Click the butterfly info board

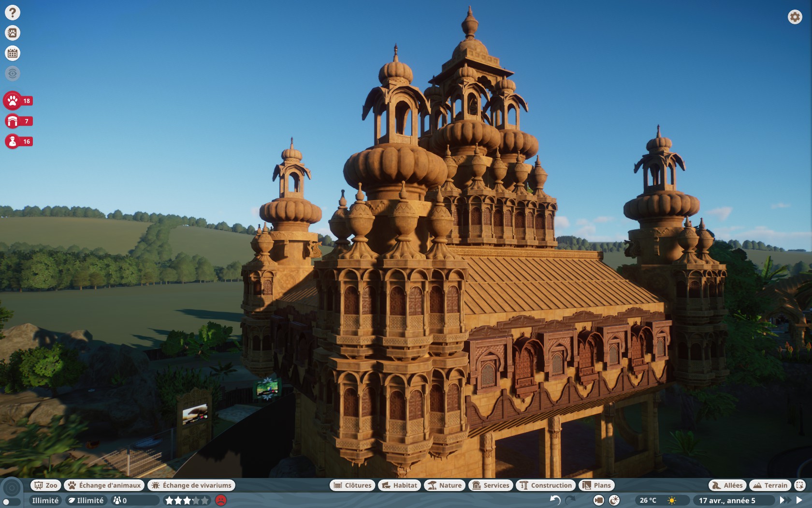267,388
